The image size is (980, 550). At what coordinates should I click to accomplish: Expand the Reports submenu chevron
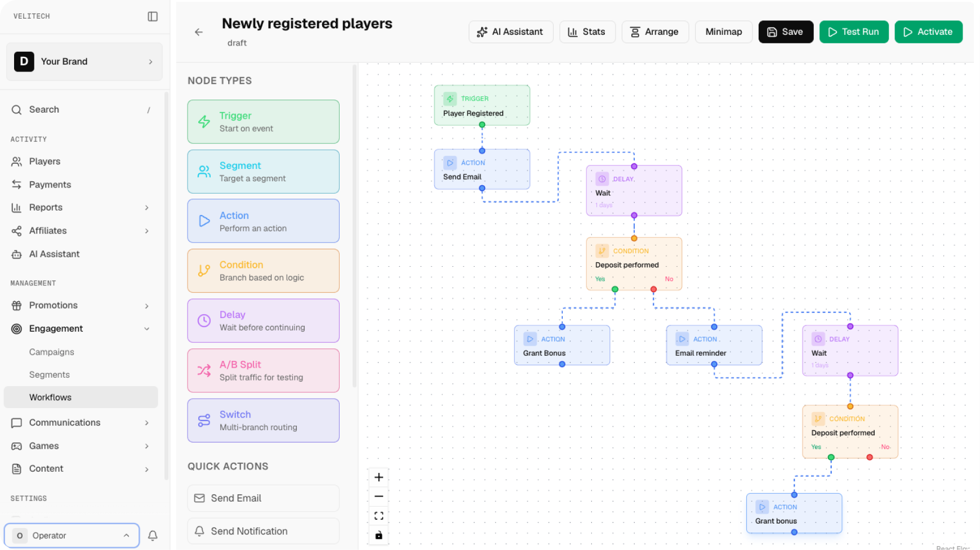[147, 208]
